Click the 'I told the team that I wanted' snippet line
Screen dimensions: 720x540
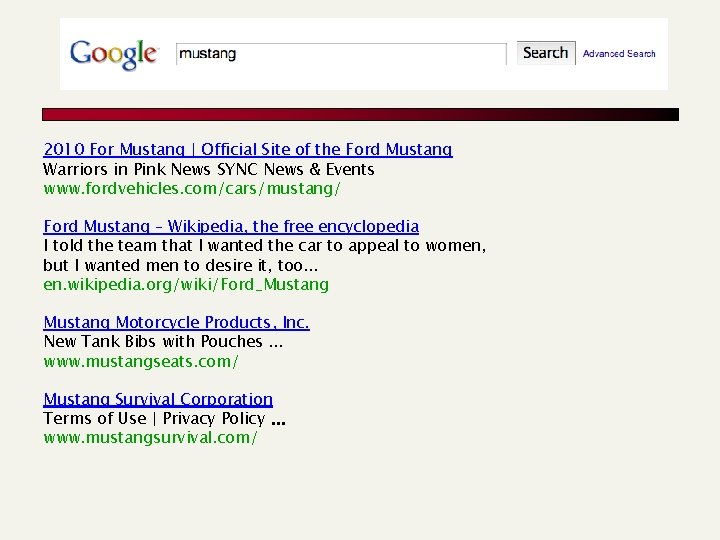tap(264, 246)
